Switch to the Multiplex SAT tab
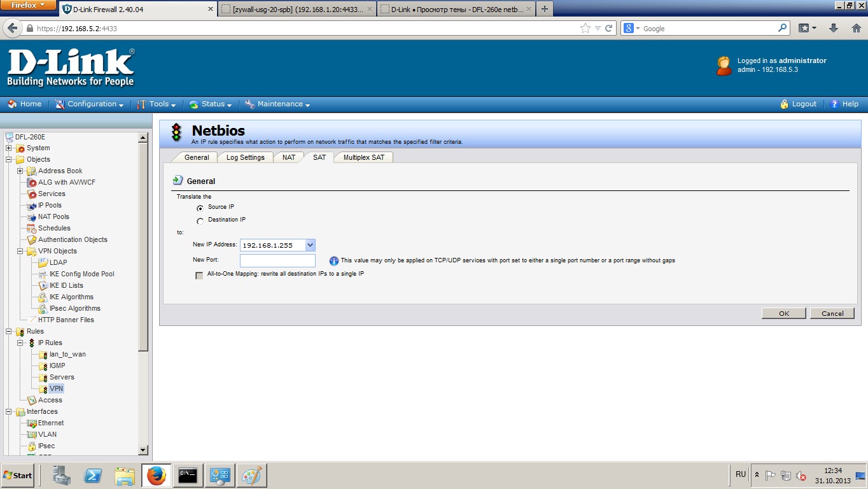Viewport: 868px width, 489px height. 364,157
